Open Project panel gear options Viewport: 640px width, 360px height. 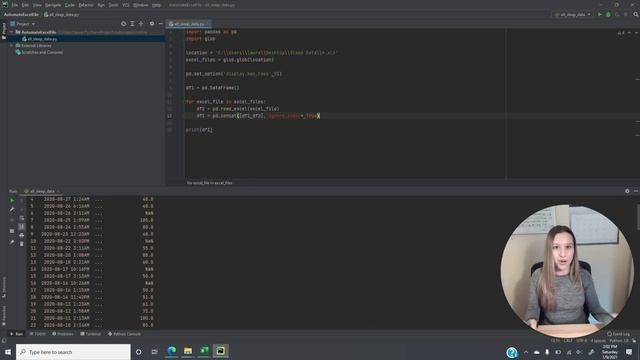click(x=152, y=24)
